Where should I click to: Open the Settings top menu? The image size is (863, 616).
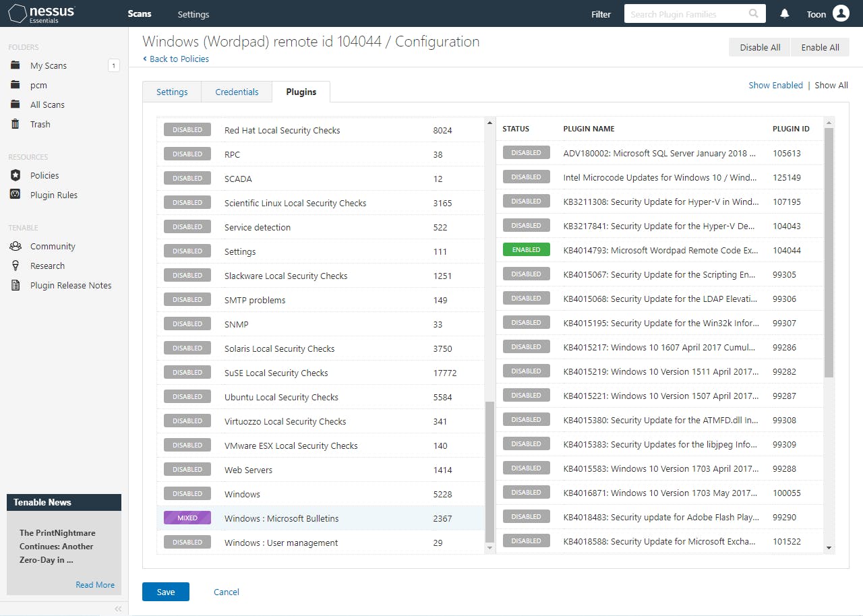[x=194, y=14]
